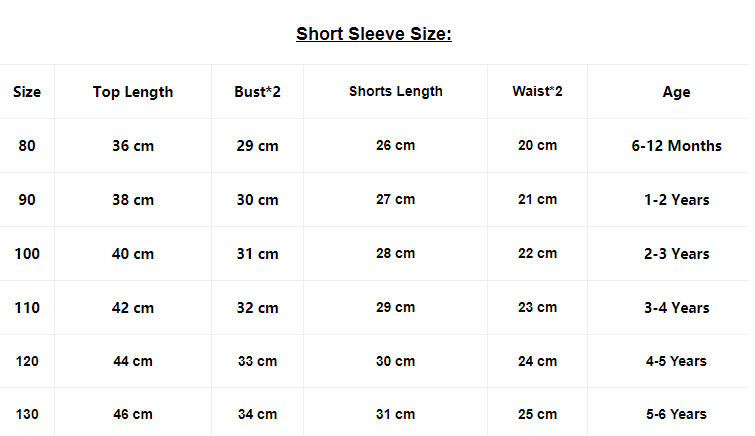Click the size 100 row label
This screenshot has height=436, width=755.
click(27, 254)
